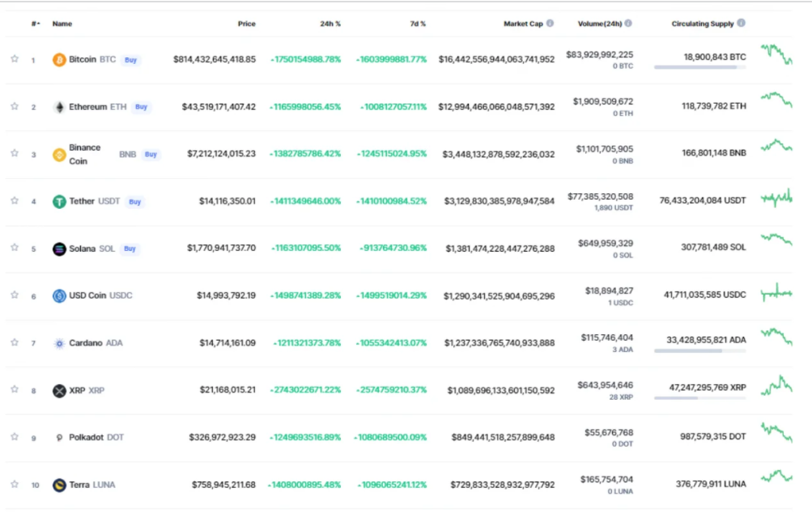812x513 pixels.
Task: Star Bitcoin to add to watchlist
Action: 14,59
